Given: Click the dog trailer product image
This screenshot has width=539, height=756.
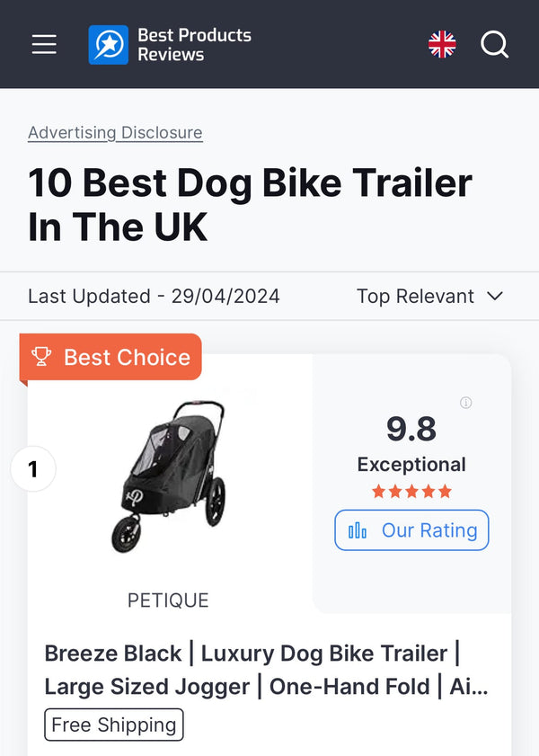Looking at the screenshot, I should pyautogui.click(x=169, y=475).
